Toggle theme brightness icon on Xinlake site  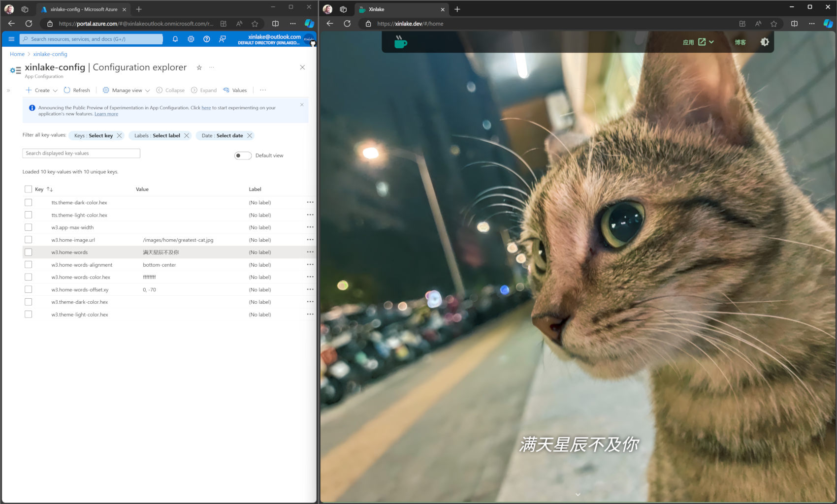pos(765,42)
